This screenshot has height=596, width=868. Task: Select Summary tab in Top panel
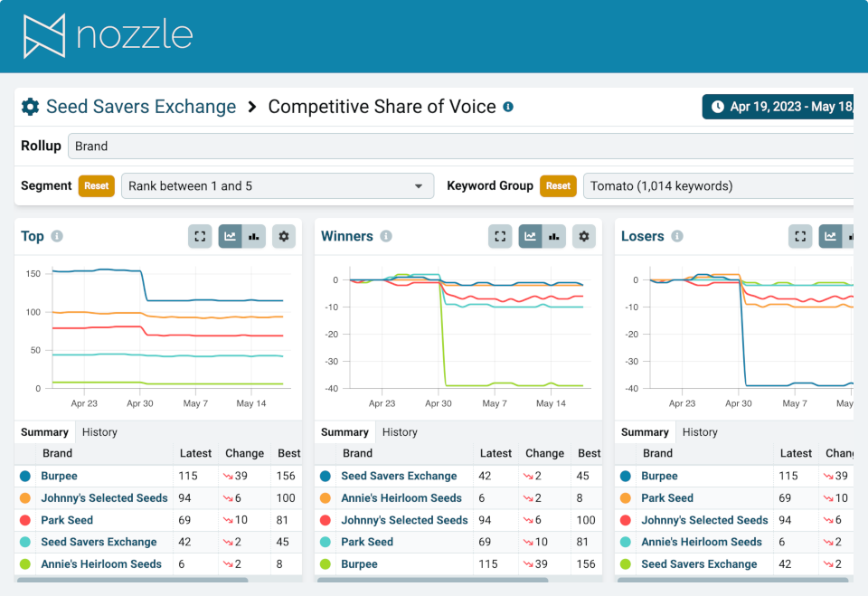point(44,432)
